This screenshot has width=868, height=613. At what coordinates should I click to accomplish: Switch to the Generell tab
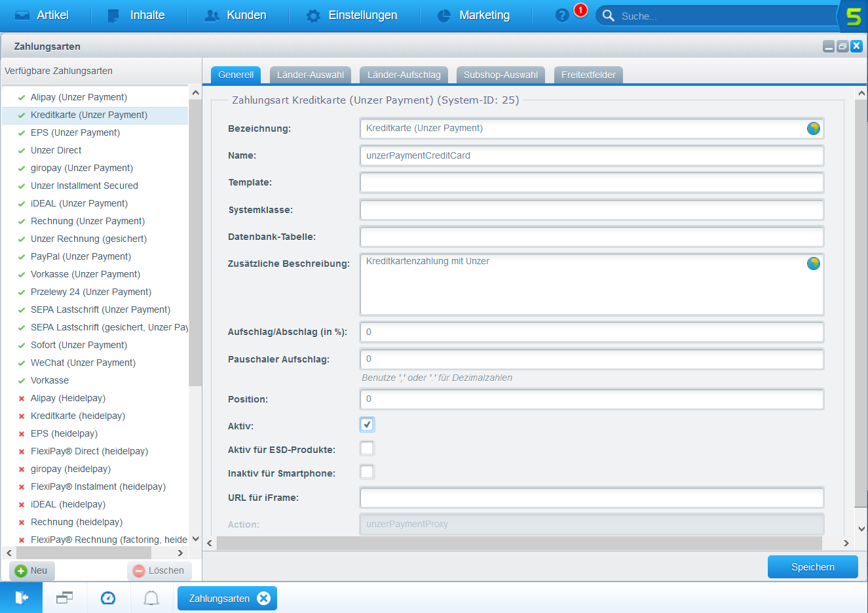[236, 75]
